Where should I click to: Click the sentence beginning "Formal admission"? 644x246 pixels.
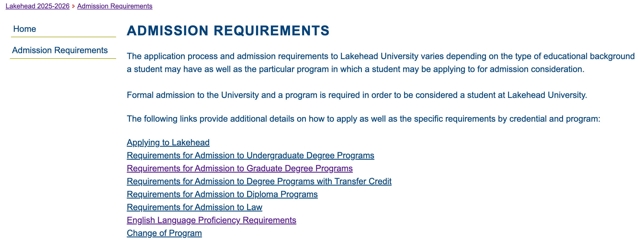[x=357, y=95]
